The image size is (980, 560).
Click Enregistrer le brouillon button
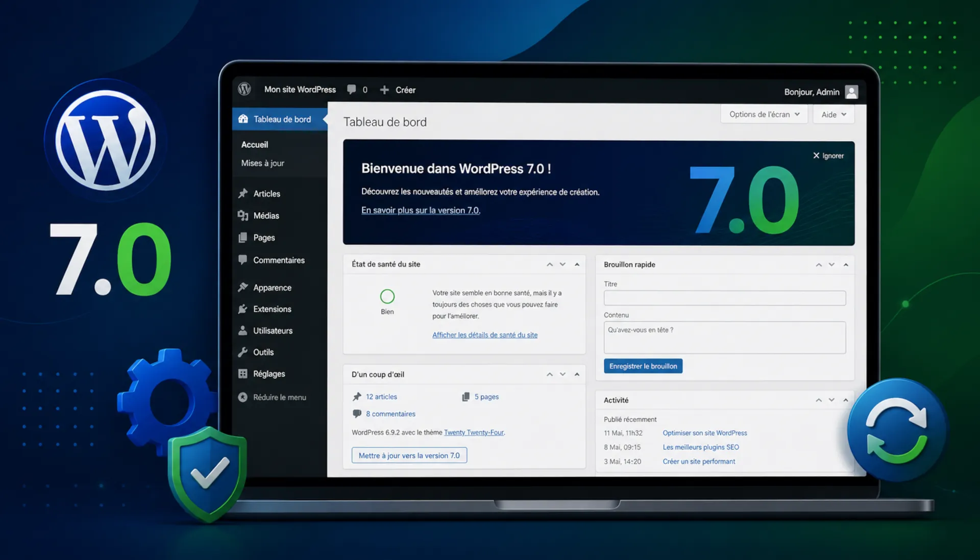pos(643,366)
